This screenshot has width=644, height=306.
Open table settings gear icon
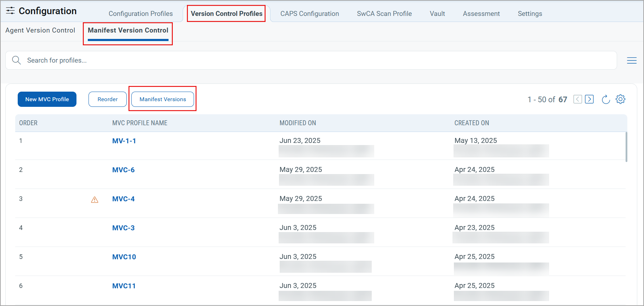(620, 99)
